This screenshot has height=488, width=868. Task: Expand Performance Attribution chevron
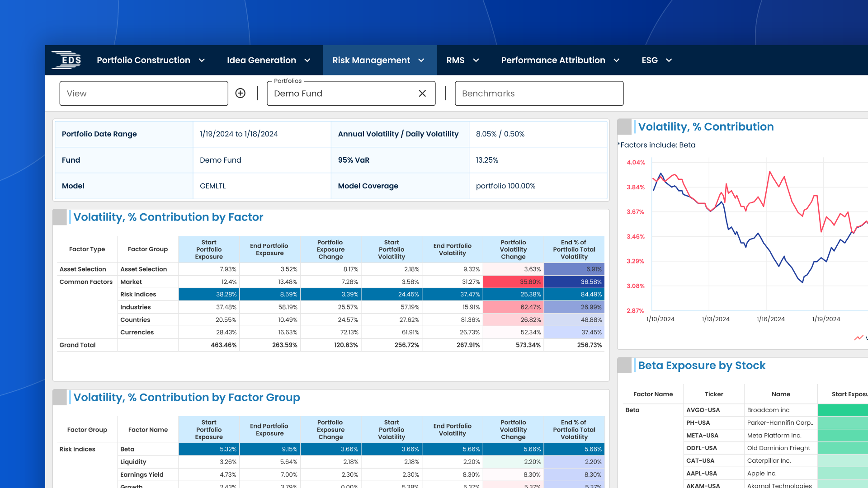[617, 60]
